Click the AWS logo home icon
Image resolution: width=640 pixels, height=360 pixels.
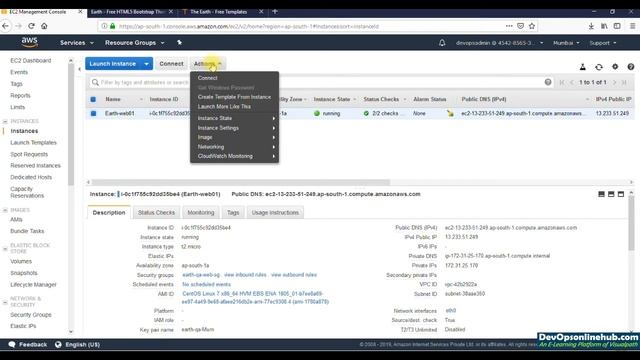(29, 42)
